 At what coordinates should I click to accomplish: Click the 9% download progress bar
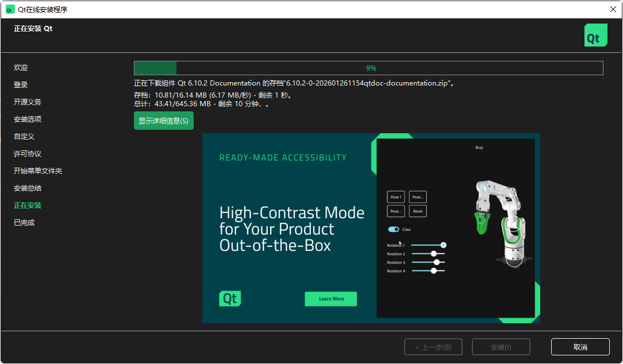[368, 68]
